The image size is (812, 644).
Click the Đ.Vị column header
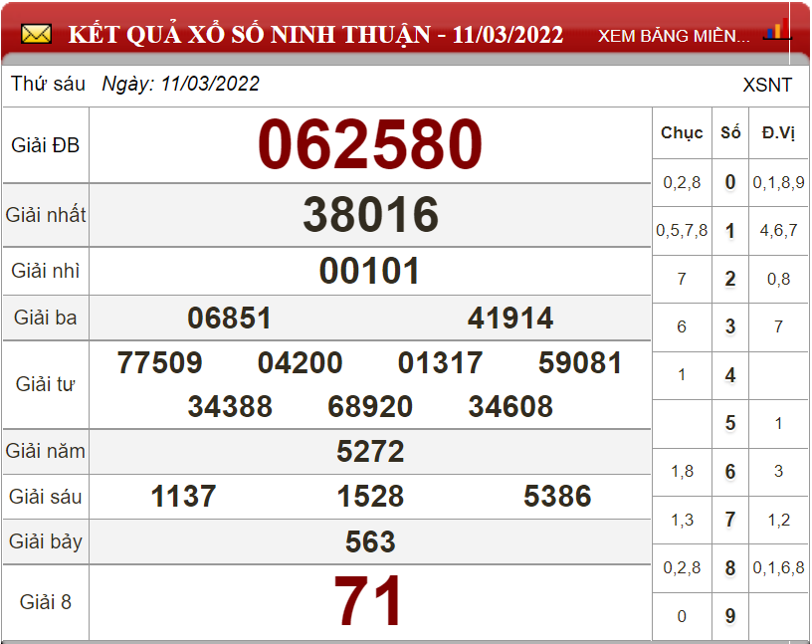coord(778,132)
